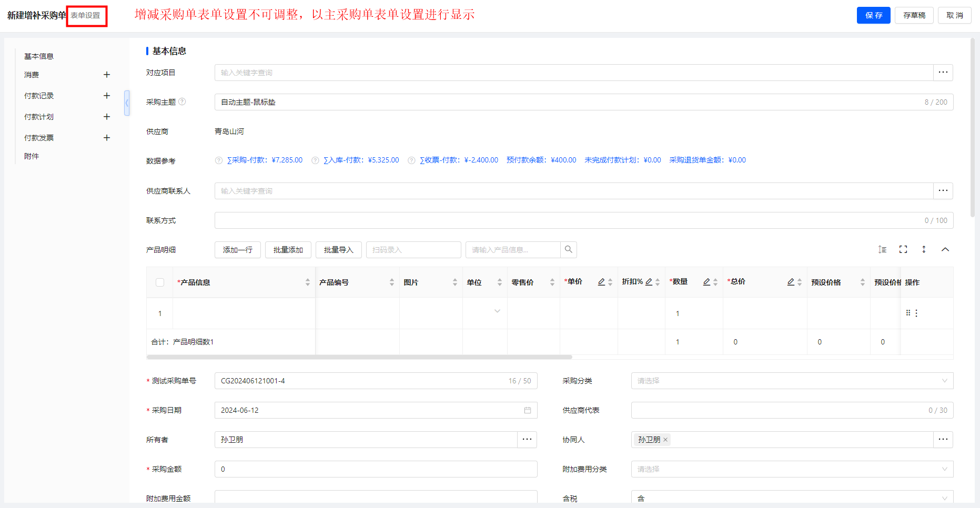
Task: Click the 测试采购单号 input field
Action: [x=376, y=381]
